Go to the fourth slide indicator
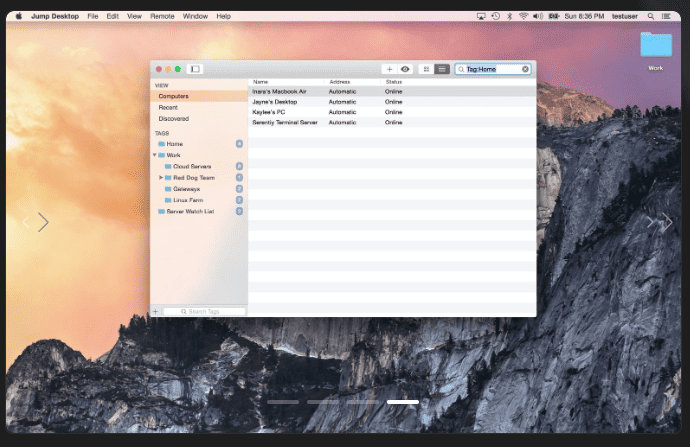 [403, 402]
